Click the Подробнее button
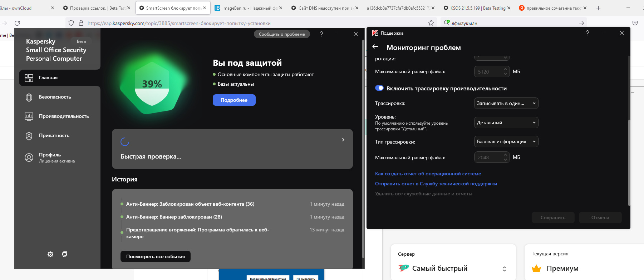644x280 pixels. 234,100
